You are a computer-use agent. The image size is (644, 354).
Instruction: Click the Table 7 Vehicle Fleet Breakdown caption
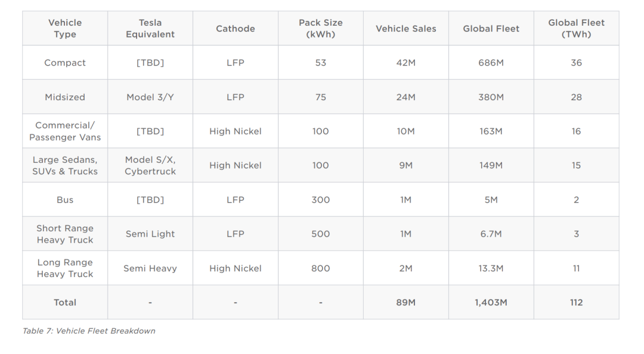(89, 331)
